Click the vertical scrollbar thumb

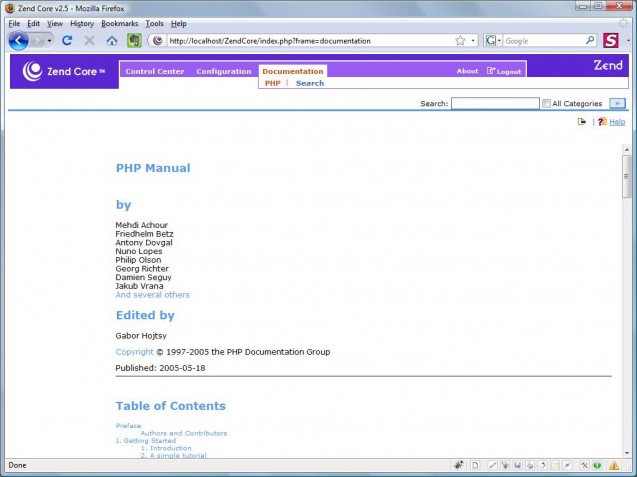coord(627,176)
